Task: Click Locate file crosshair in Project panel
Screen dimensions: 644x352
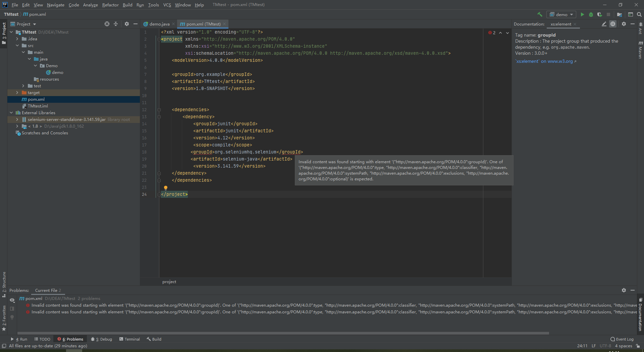Action: pyautogui.click(x=107, y=24)
